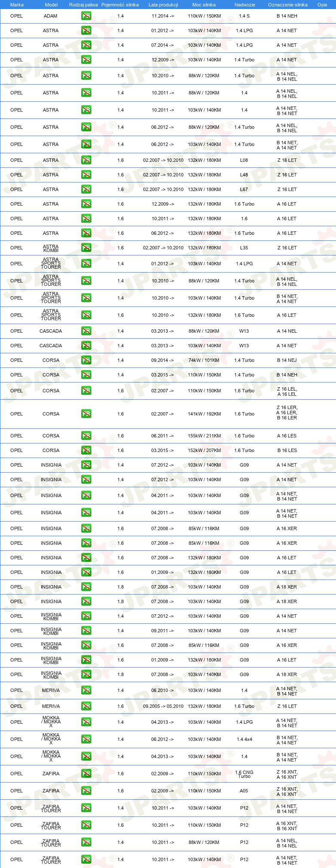Click the fuel icon for MOKKA 1.4 LPG row
The image size is (336, 868).
(86, 722)
